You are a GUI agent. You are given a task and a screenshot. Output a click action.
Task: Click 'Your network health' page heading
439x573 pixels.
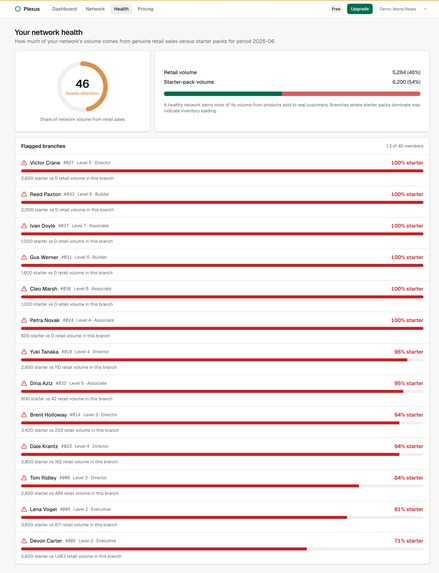tap(49, 32)
